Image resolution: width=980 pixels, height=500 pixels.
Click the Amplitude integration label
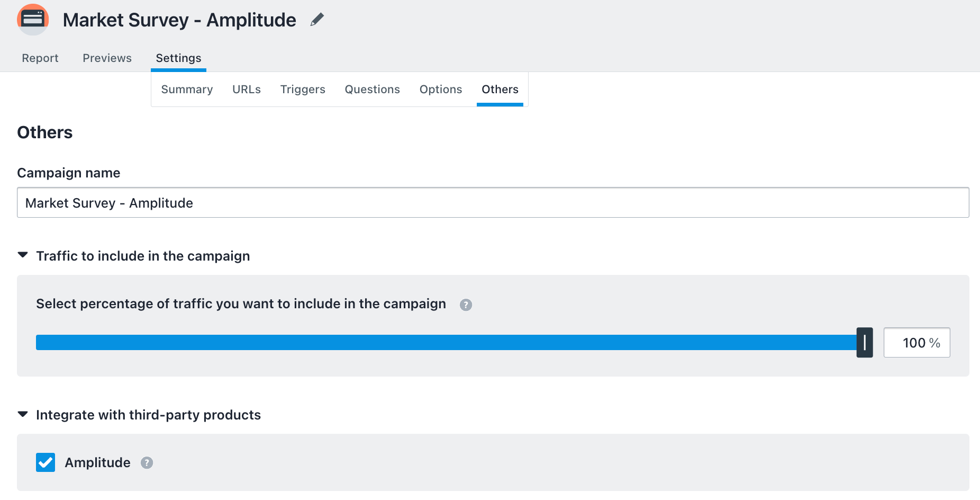coord(97,462)
